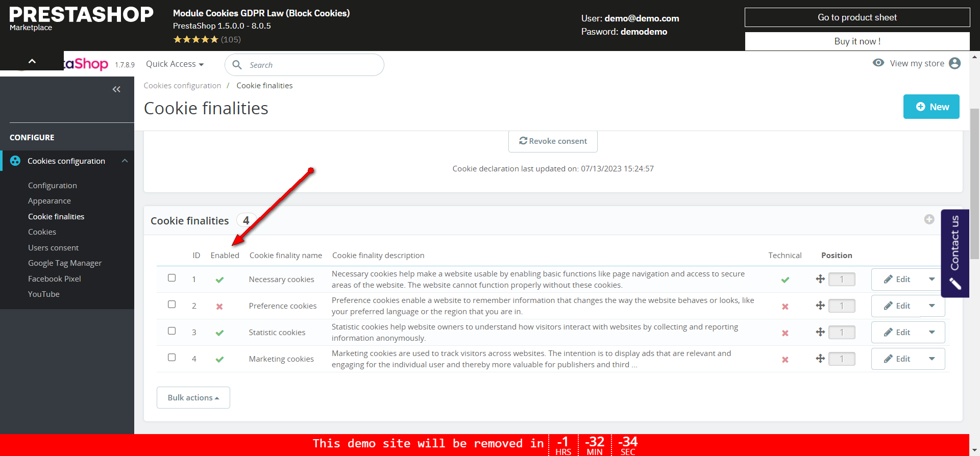The width and height of the screenshot is (980, 456).
Task: Click the move handle for Statistic cookies row
Action: [820, 332]
